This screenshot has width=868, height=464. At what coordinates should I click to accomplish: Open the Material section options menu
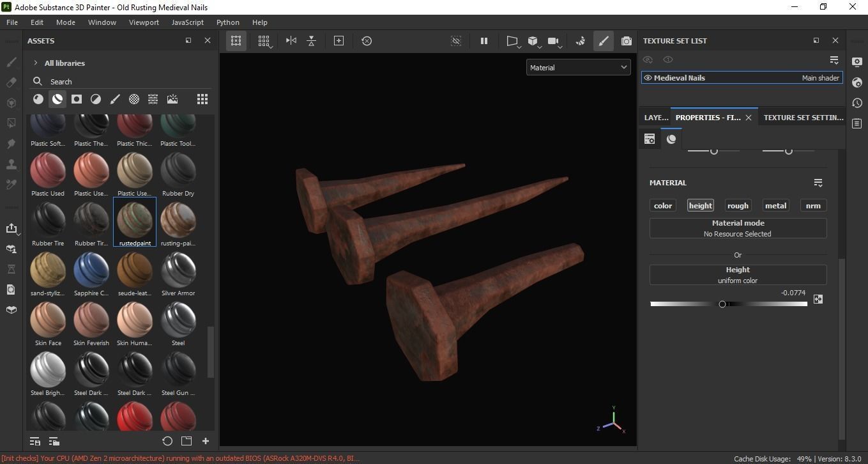point(818,183)
